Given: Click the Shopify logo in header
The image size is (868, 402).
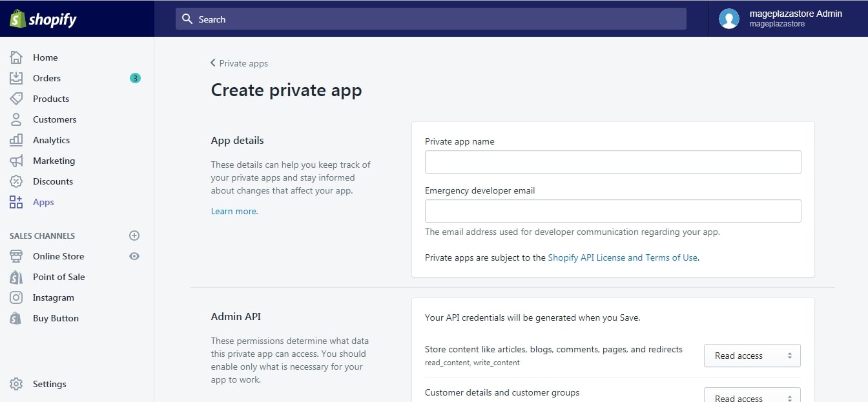Looking at the screenshot, I should pyautogui.click(x=43, y=19).
